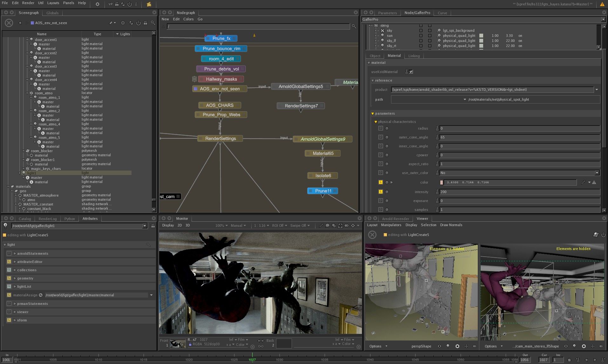Click the 'on' state for sky_lf light
The image size is (608, 364).
coord(520,41)
